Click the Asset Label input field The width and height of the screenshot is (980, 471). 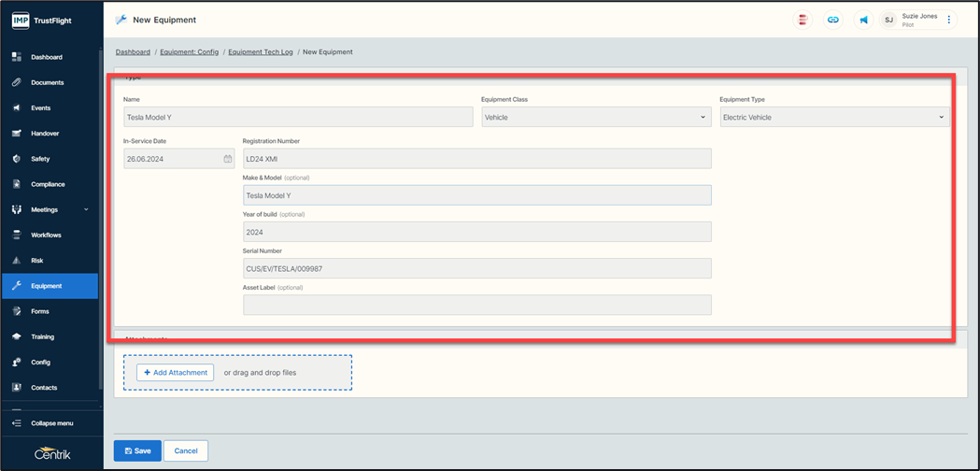point(476,305)
